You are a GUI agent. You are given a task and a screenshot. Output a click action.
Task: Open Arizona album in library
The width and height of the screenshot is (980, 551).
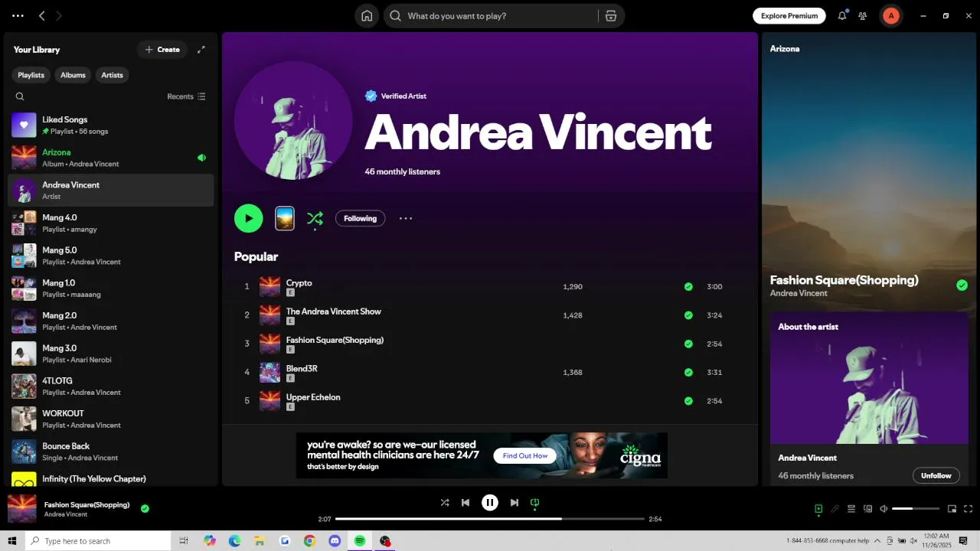coord(111,158)
